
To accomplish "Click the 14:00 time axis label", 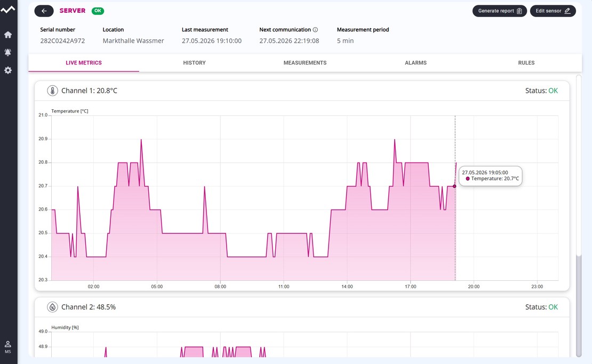I will pyautogui.click(x=347, y=287).
